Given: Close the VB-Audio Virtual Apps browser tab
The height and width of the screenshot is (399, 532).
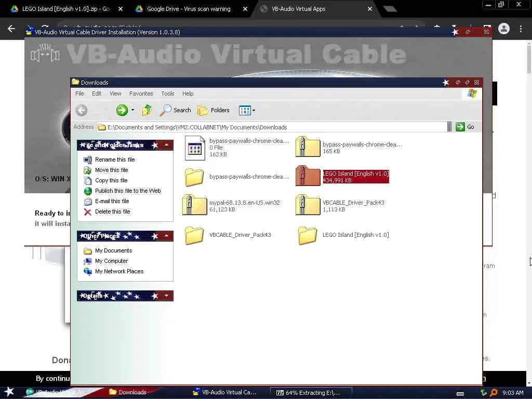Looking at the screenshot, I should coord(370,9).
